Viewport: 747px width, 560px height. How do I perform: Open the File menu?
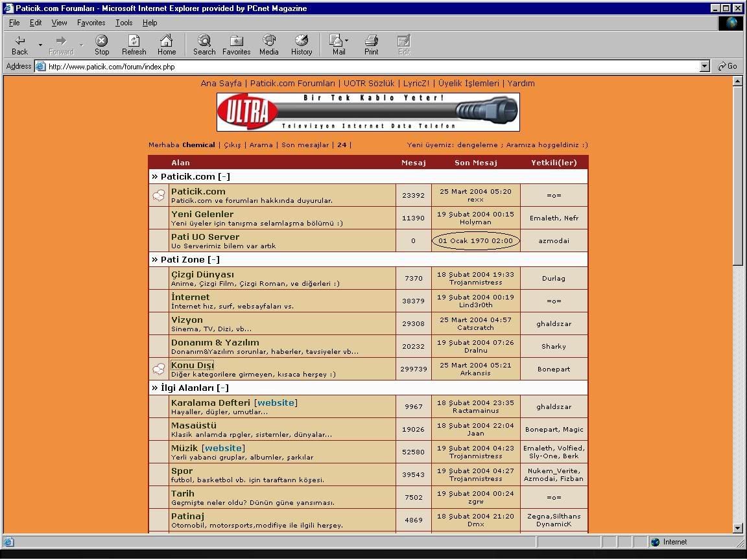[14, 23]
